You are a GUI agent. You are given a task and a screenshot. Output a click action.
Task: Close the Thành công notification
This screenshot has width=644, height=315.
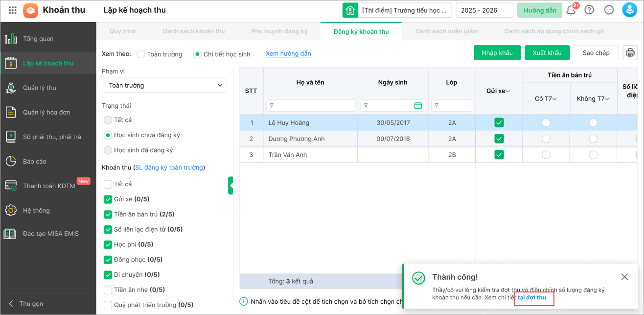[x=624, y=277]
